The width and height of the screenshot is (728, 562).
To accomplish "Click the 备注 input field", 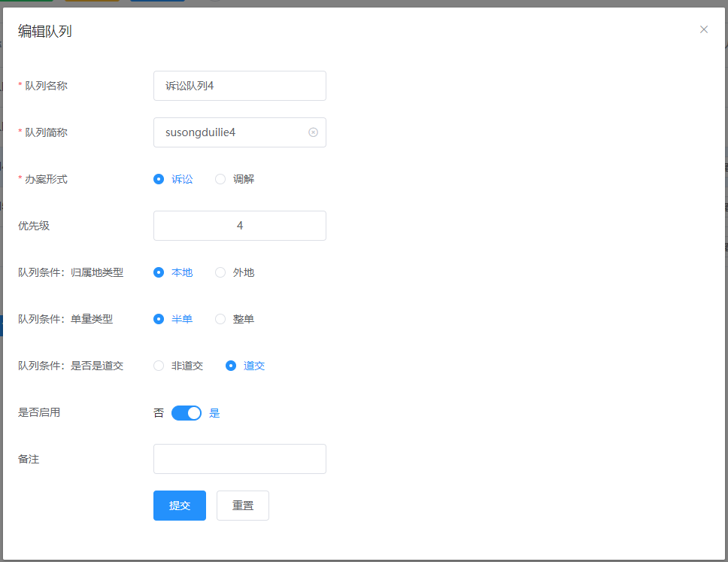I will 240,459.
